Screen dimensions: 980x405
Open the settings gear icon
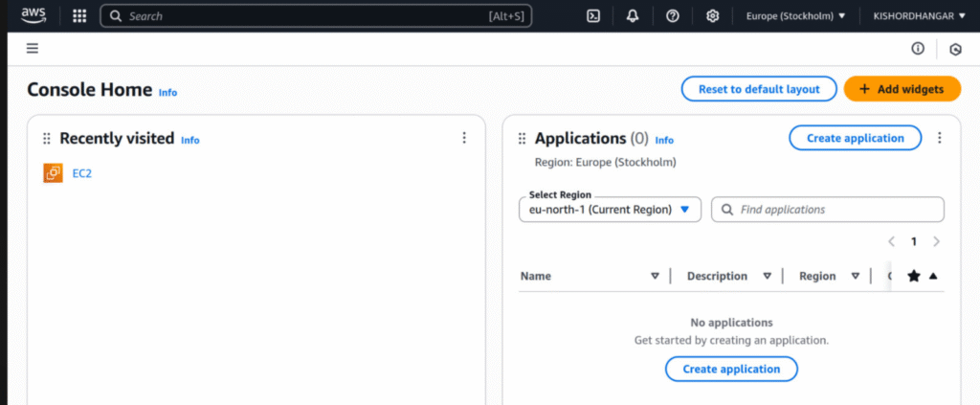pos(712,16)
